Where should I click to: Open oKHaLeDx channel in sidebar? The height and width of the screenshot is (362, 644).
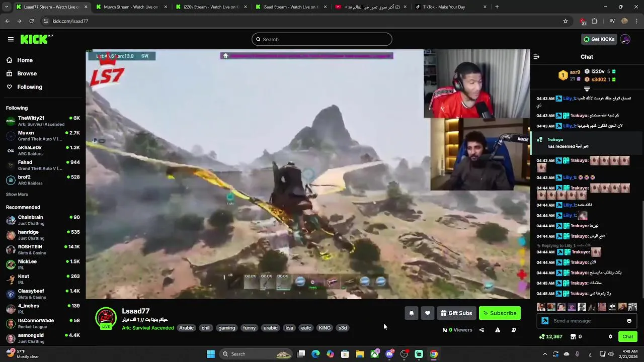point(43,150)
